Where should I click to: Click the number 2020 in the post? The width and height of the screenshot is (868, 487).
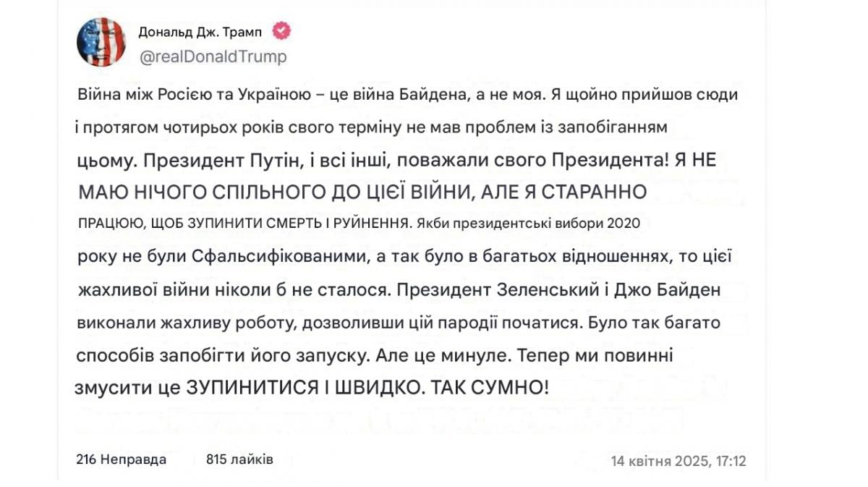pos(624,223)
